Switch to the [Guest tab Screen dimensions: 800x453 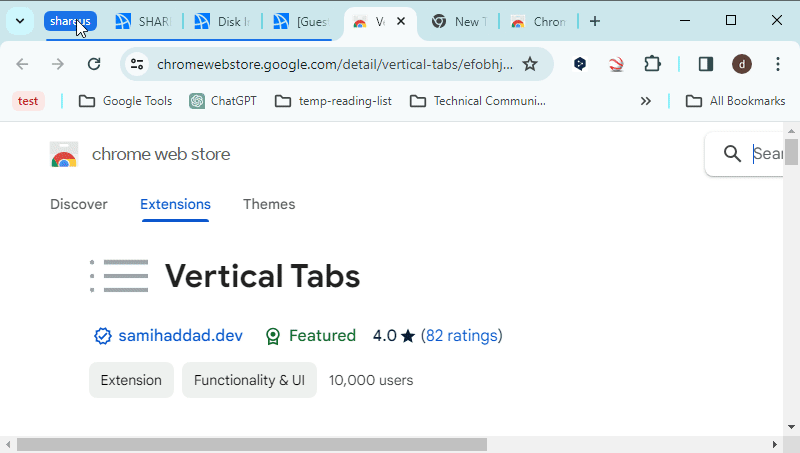[301, 21]
